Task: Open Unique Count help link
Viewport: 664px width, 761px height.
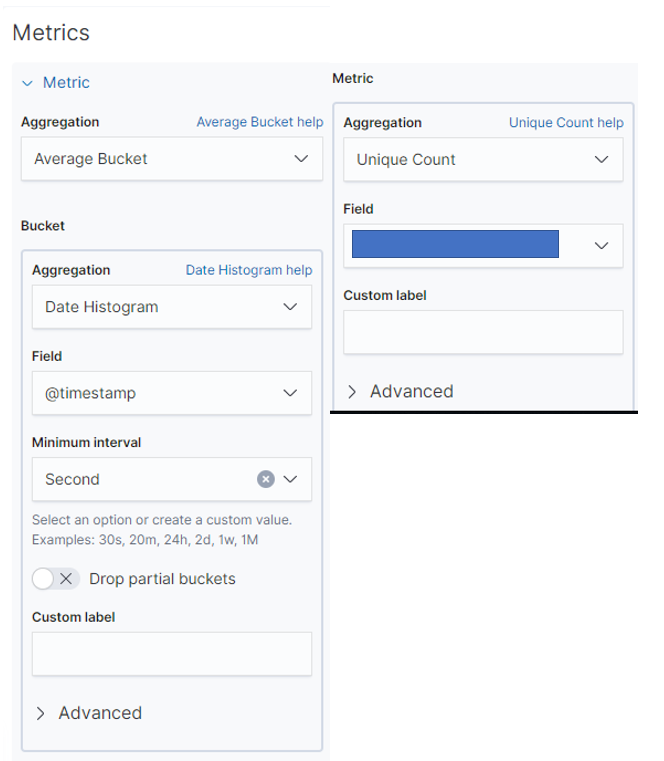Action: coord(565,123)
